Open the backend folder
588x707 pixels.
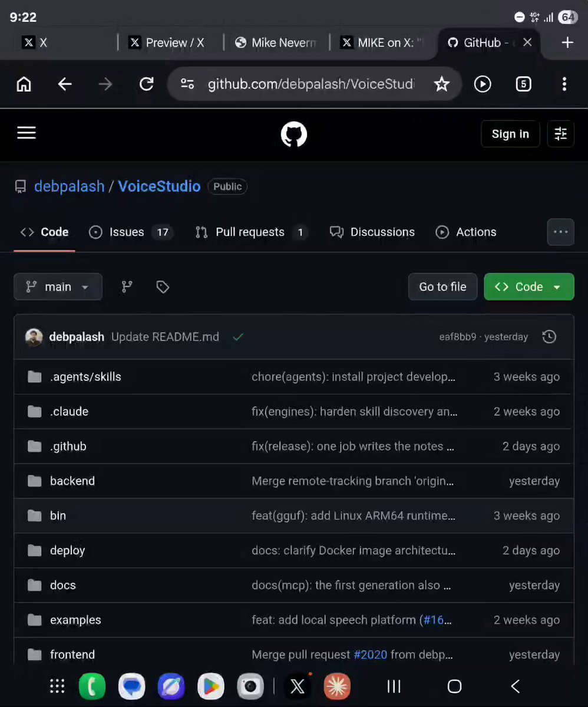click(72, 481)
